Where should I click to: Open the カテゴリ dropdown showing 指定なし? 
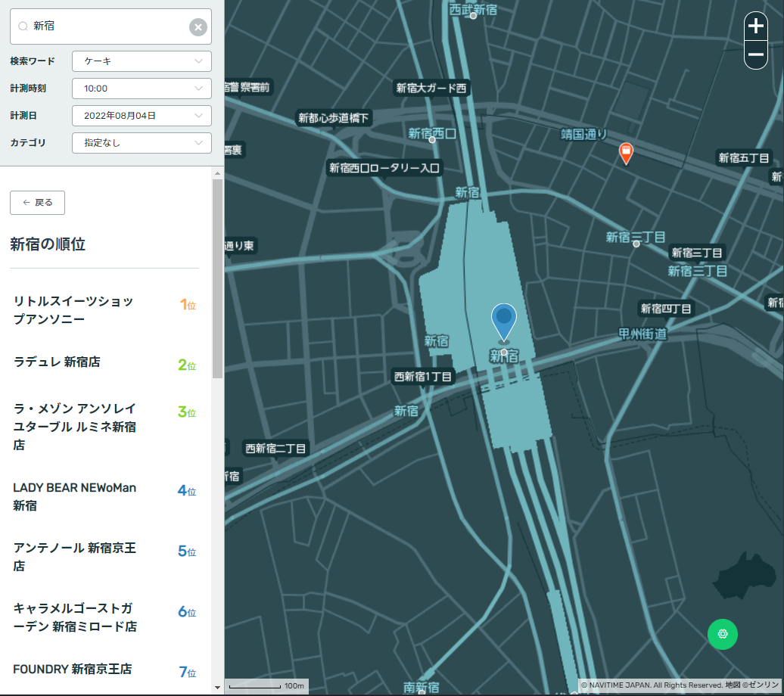142,143
